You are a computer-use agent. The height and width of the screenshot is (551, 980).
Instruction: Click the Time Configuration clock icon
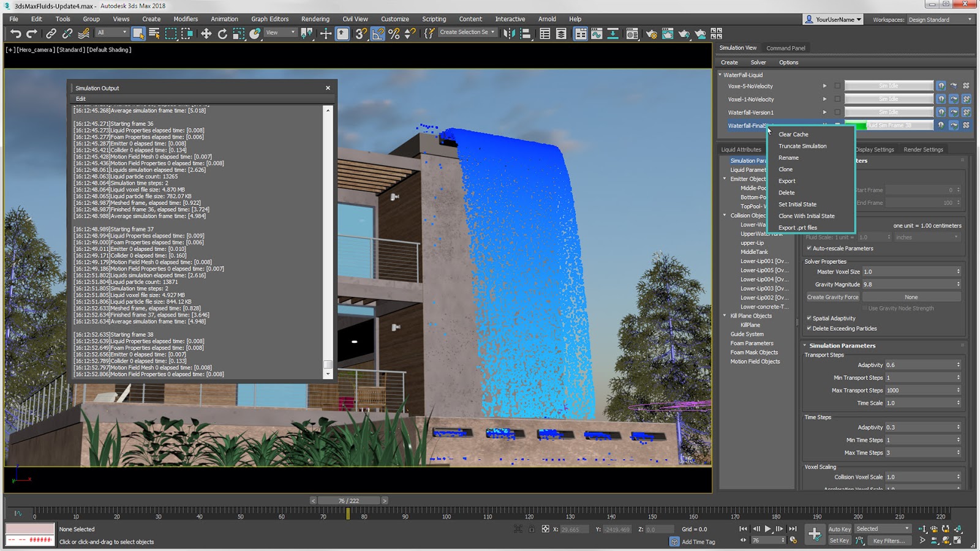tap(793, 540)
